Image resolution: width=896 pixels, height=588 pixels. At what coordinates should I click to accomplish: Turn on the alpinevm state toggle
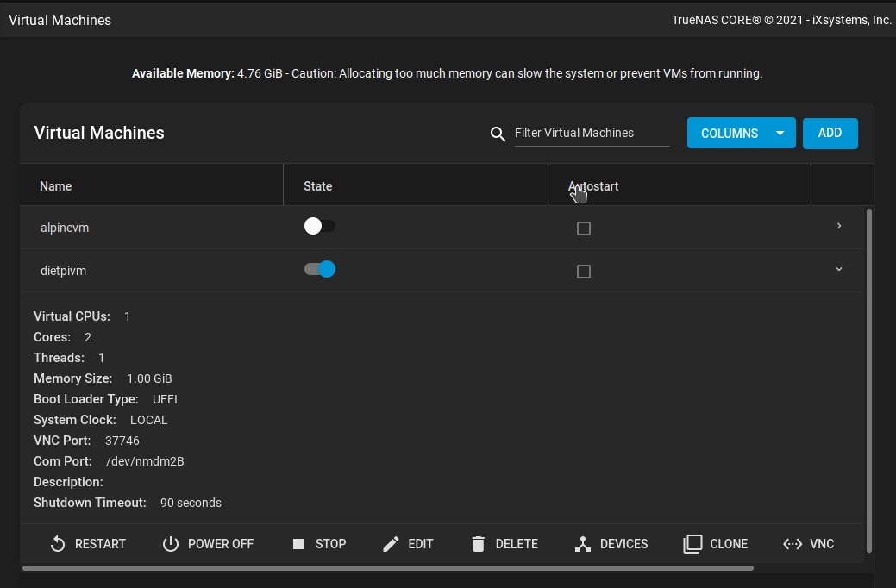(320, 226)
